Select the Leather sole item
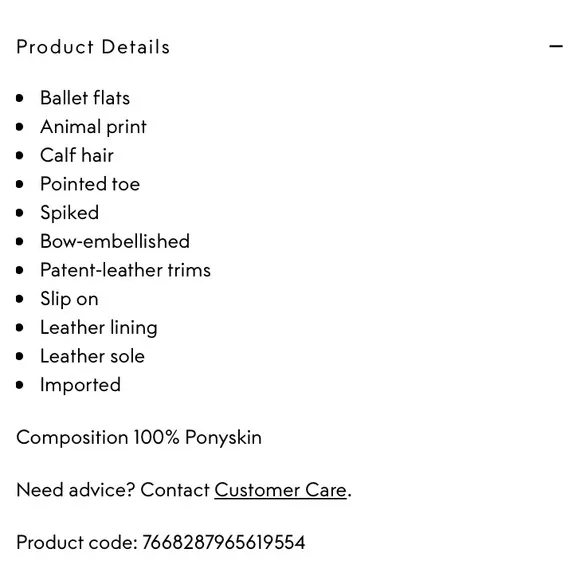This screenshot has width=580, height=580. pos(92,356)
